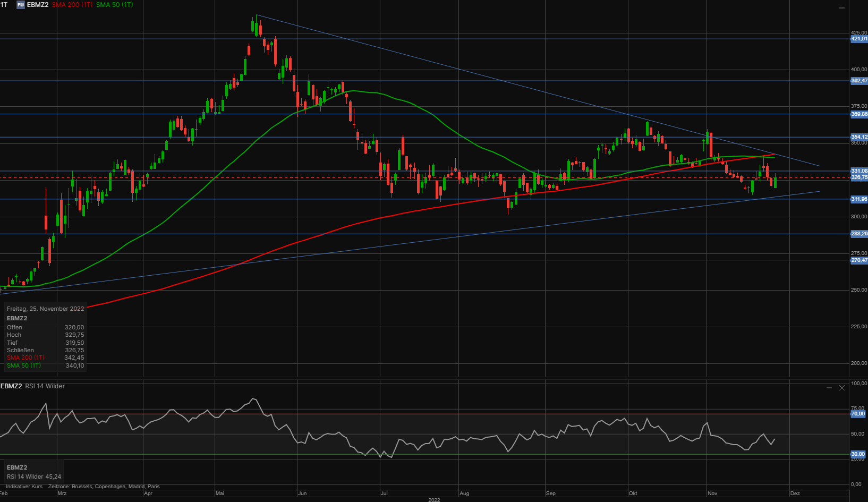This screenshot has width=868, height=502.
Task: Click the RSI 14 Wilder title label
Action: point(45,386)
